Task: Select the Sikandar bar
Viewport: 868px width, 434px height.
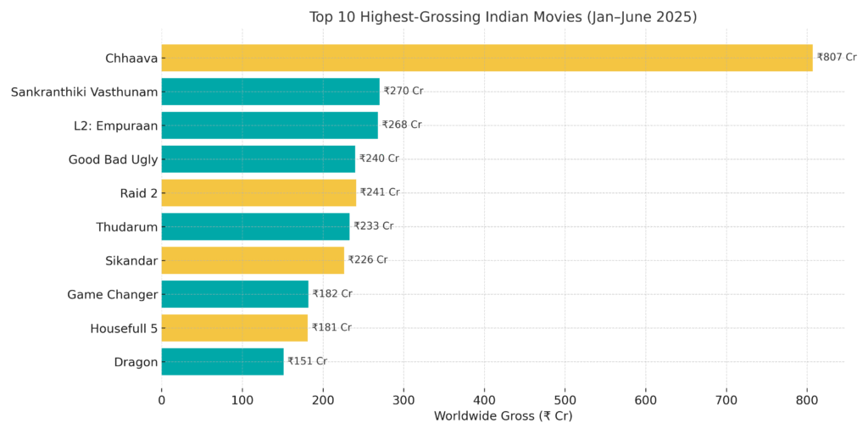Action: click(253, 260)
